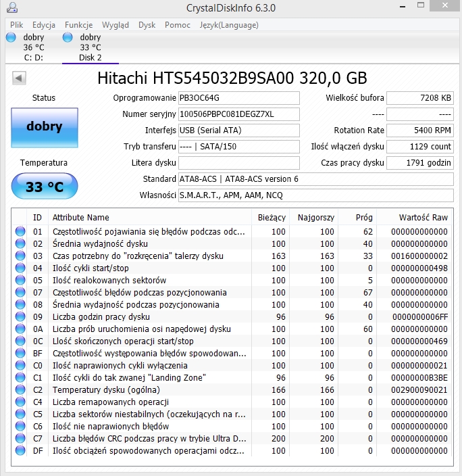Click the status orb for attribute C0
This screenshot has height=476, width=462.
coord(20,365)
